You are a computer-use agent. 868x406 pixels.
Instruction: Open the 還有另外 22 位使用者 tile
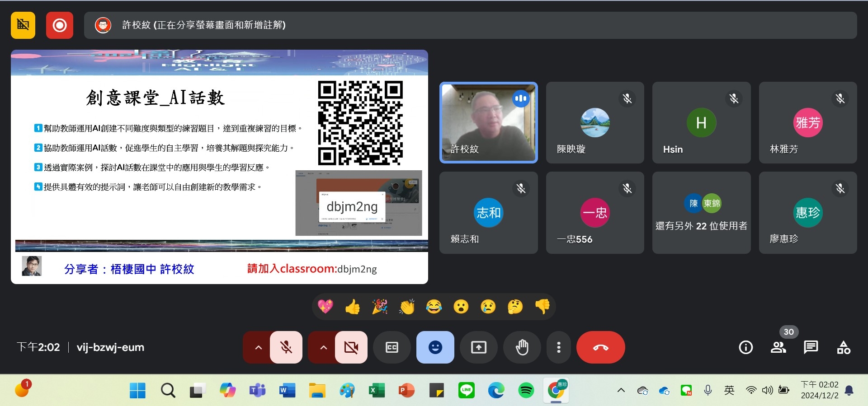[x=701, y=213]
